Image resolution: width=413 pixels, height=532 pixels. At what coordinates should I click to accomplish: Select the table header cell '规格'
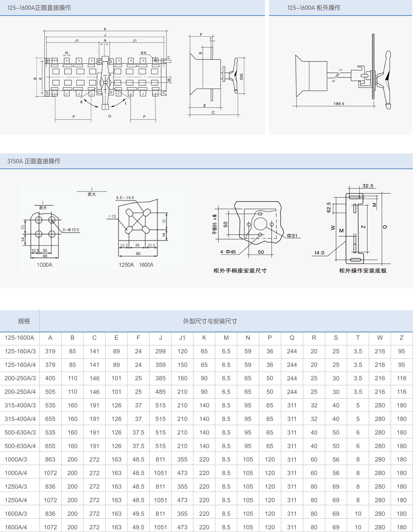tap(24, 321)
